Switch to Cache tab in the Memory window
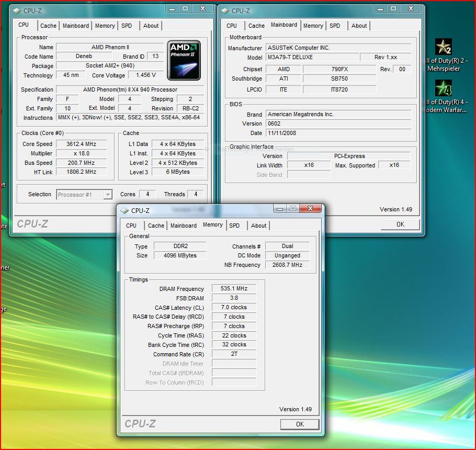Image resolution: width=476 pixels, height=450 pixels. (156, 226)
